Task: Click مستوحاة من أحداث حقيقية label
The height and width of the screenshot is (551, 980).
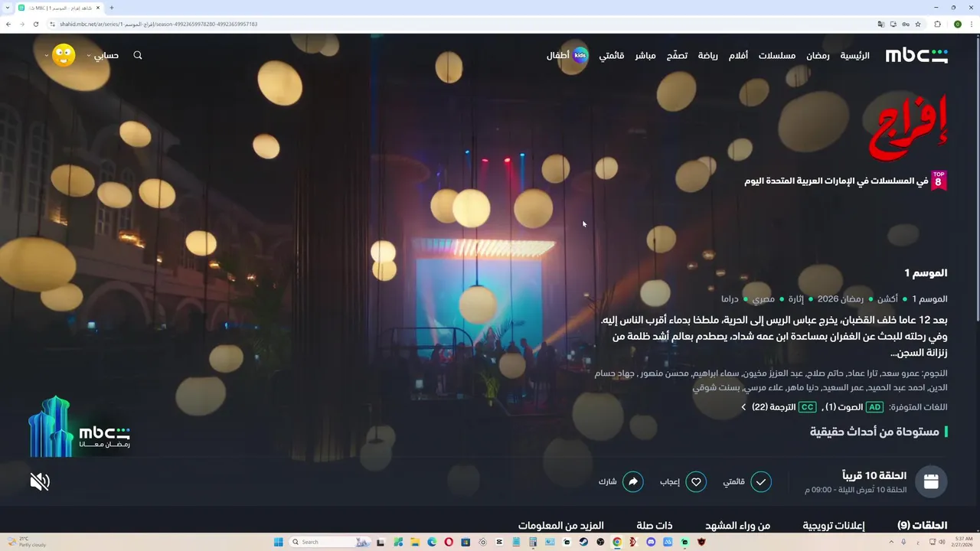Action: coord(874,432)
